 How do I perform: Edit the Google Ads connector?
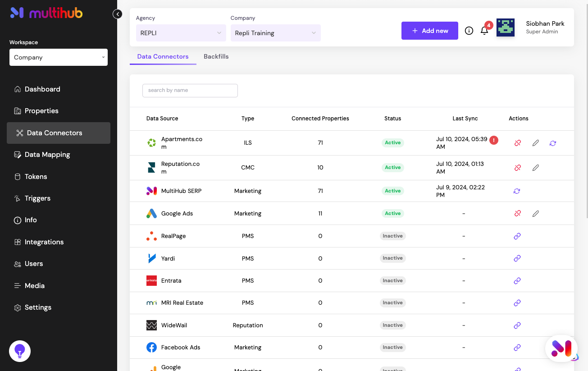click(535, 214)
